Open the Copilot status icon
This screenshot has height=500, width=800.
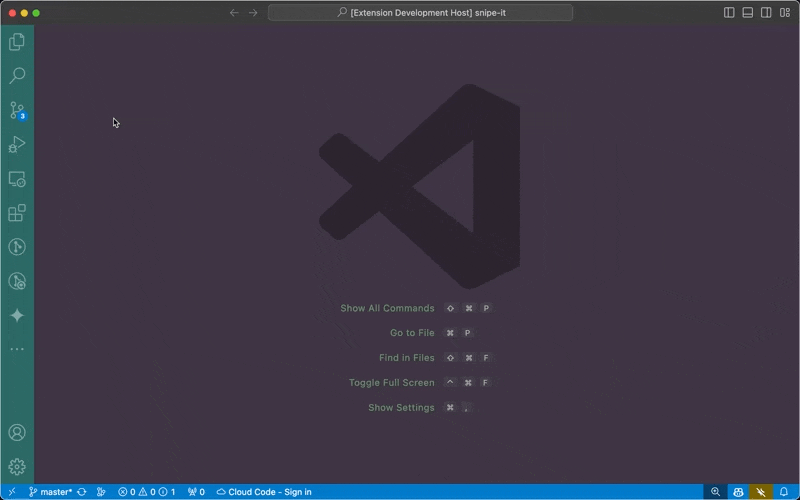pyautogui.click(x=738, y=492)
